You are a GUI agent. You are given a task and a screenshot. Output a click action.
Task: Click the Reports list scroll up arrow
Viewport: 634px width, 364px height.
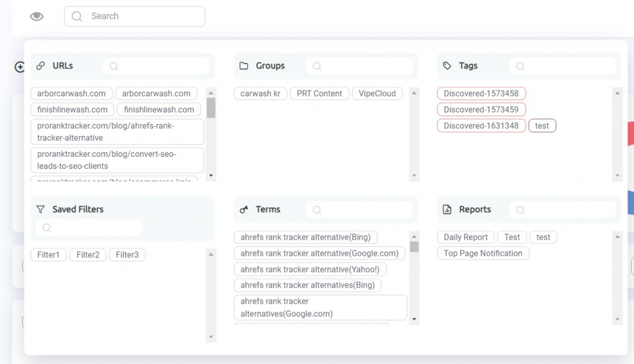click(617, 236)
